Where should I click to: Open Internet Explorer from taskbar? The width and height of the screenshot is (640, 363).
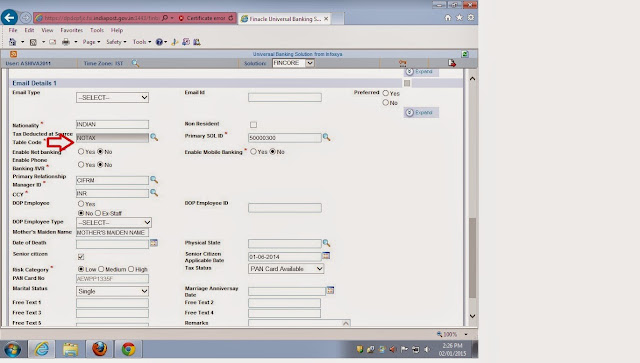coord(41,350)
